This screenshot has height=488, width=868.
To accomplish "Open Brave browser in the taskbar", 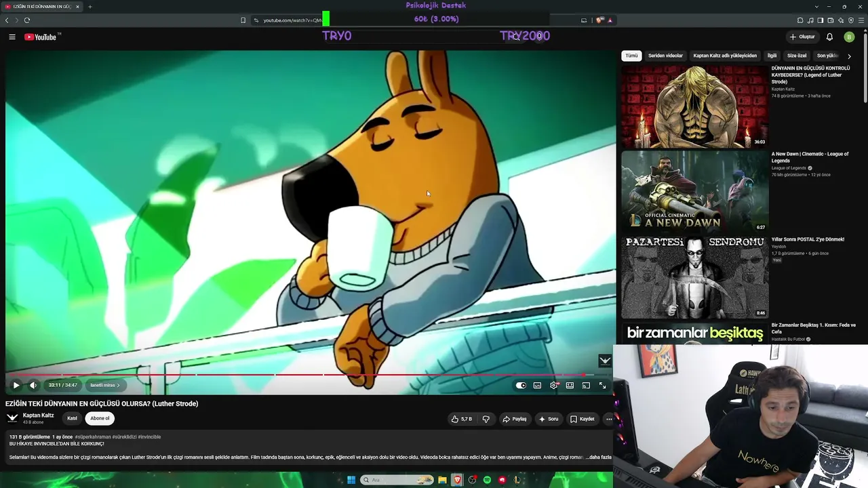I will pyautogui.click(x=457, y=480).
